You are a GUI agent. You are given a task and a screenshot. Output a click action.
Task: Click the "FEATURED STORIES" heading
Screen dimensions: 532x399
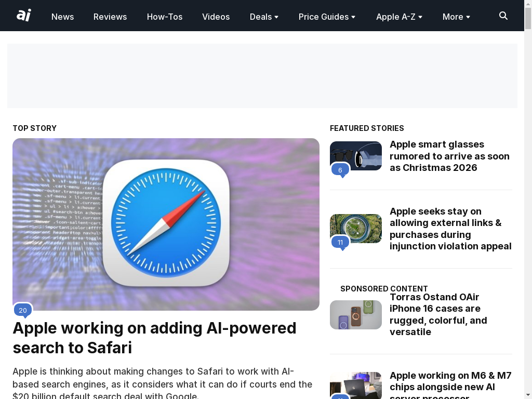pyautogui.click(x=367, y=128)
